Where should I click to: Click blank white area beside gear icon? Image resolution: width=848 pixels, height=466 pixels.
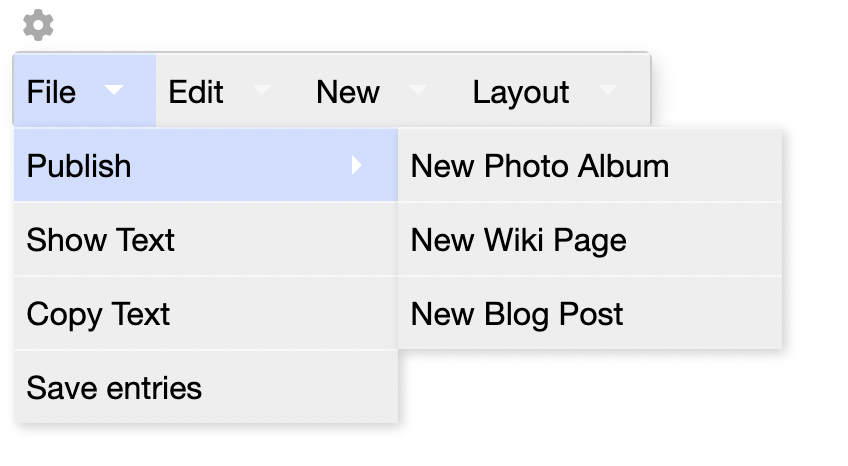point(300,25)
